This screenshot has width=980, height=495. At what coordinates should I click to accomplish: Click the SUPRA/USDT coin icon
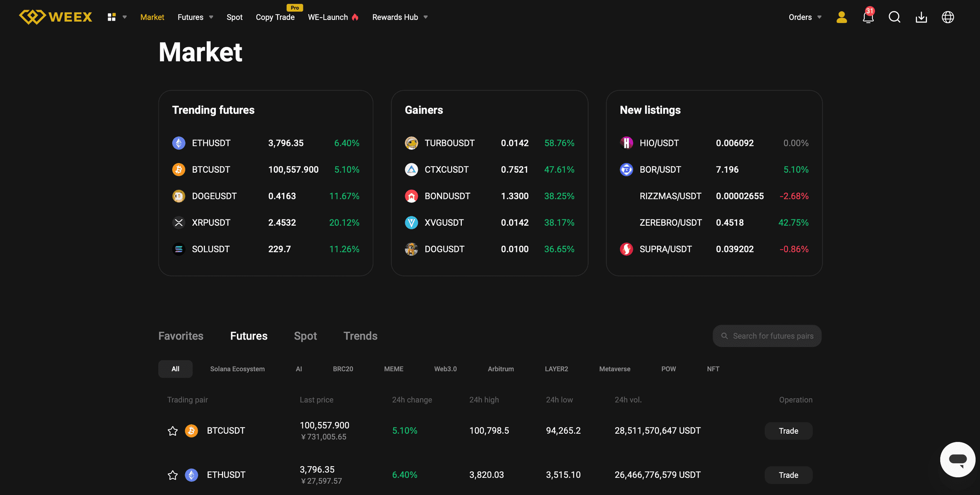coord(626,249)
